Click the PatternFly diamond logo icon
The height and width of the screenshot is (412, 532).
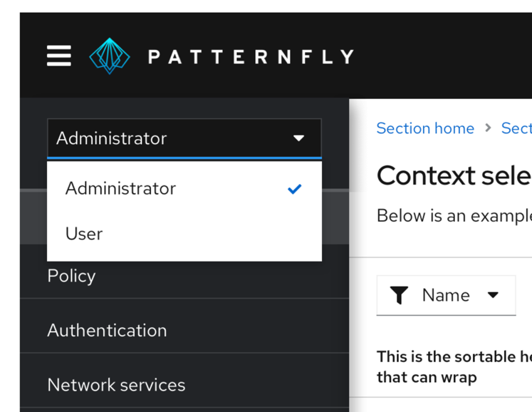(109, 56)
